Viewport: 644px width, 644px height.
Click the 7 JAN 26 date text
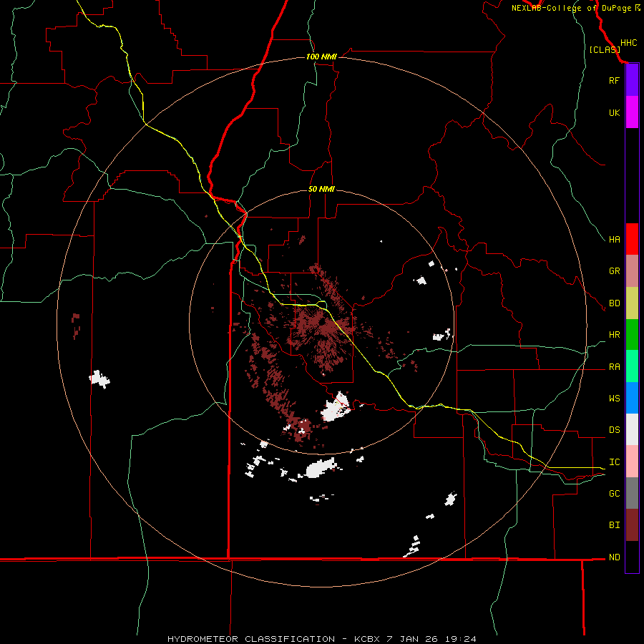[x=413, y=639]
